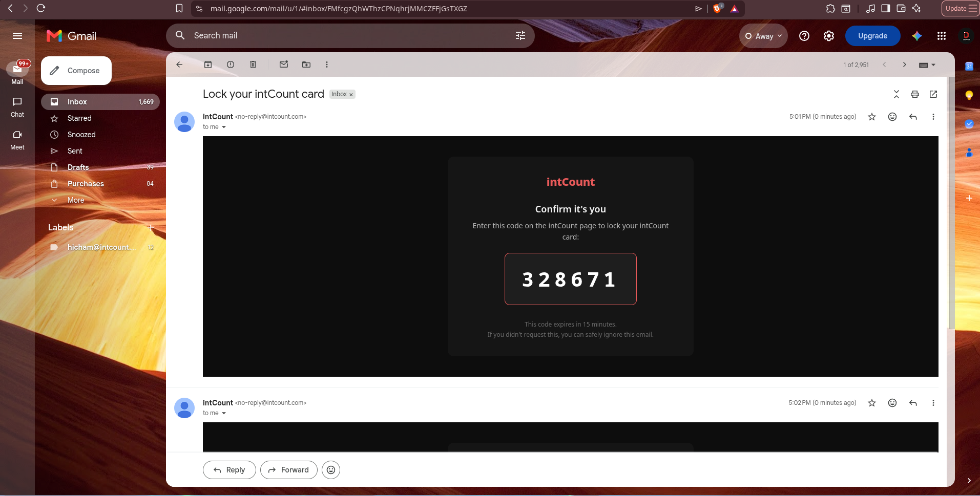Focus the Search mail field
This screenshot has width=980, height=496.
click(350, 35)
